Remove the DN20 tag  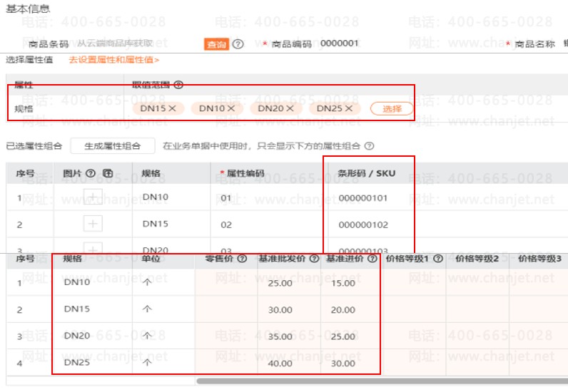point(290,108)
